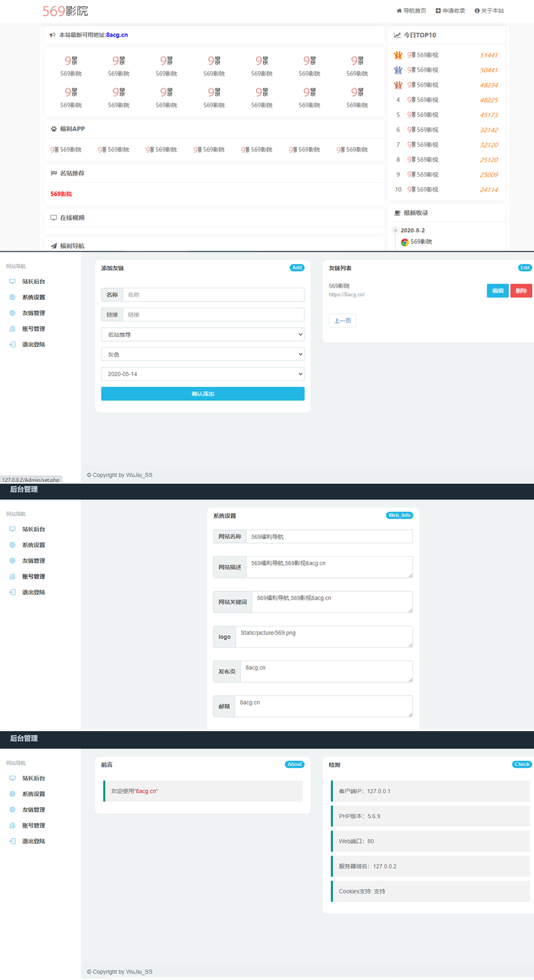Open the blue 8acg.cn address link
The width and height of the screenshot is (534, 980).
[117, 35]
